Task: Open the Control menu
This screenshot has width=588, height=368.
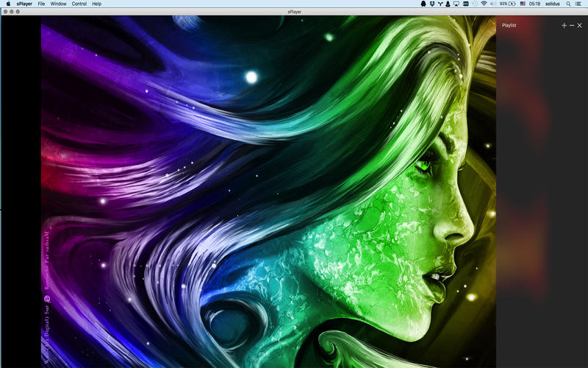Action: tap(79, 4)
